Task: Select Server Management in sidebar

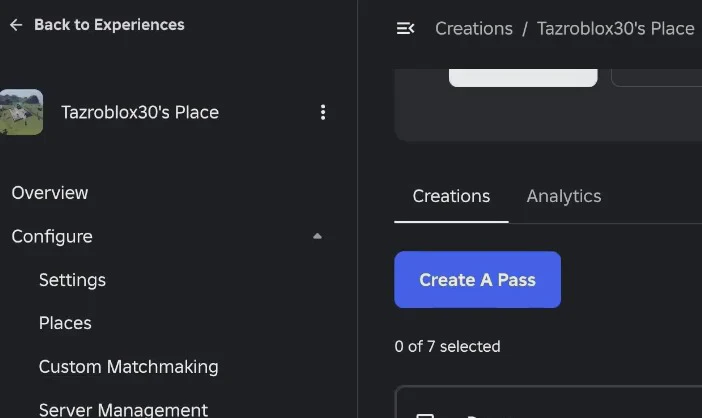Action: point(123,409)
